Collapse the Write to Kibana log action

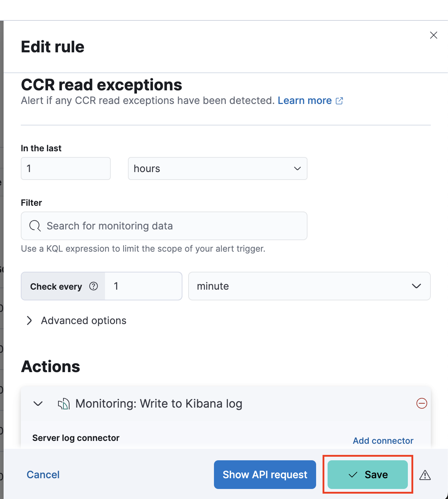click(37, 403)
